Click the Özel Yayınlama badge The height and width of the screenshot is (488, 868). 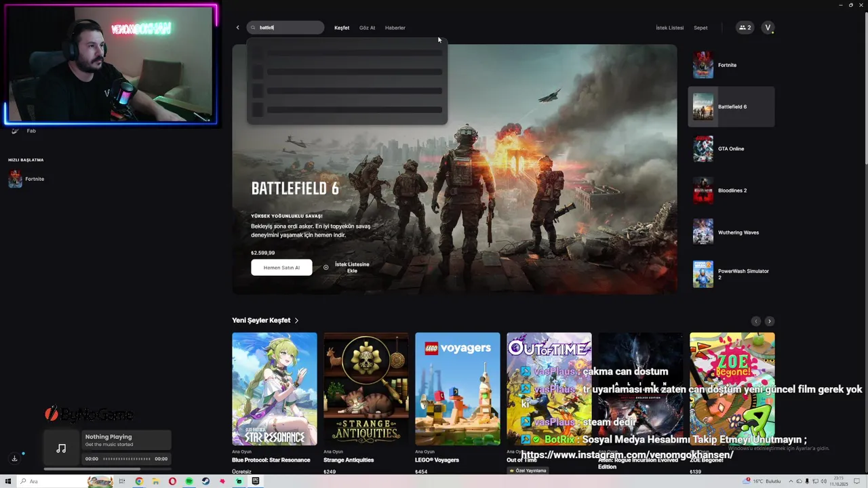[528, 470]
